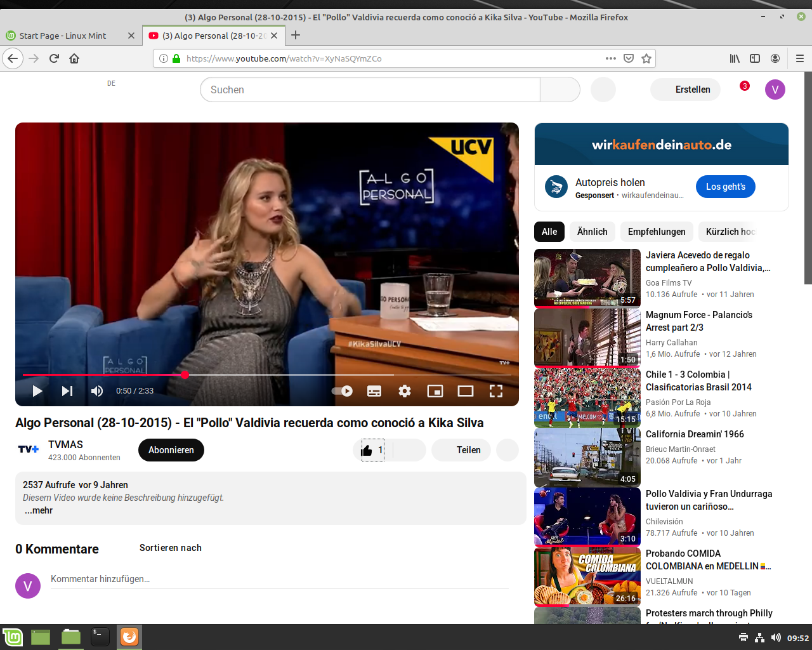Launch terminal from taskbar
The width and height of the screenshot is (812, 650).
coord(100,637)
